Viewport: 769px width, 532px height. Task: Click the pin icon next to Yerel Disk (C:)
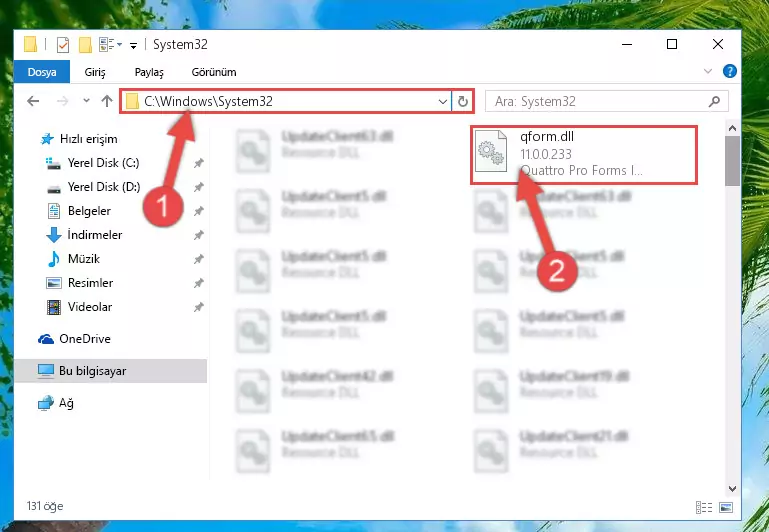[x=198, y=163]
